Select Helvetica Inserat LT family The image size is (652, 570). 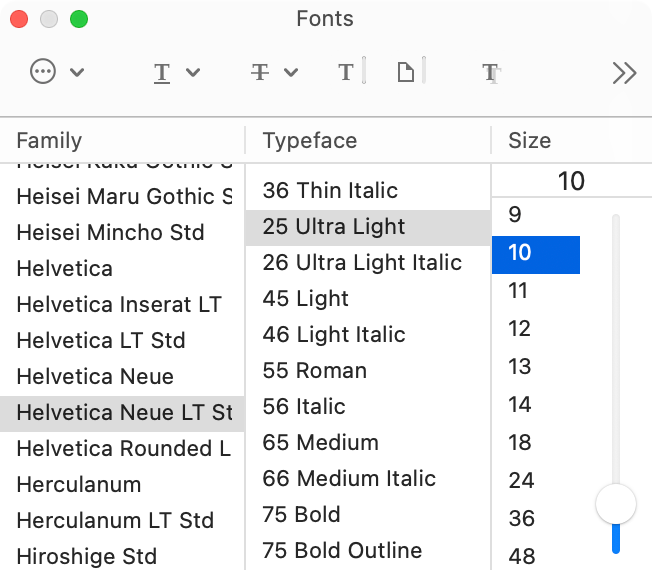click(x=122, y=304)
